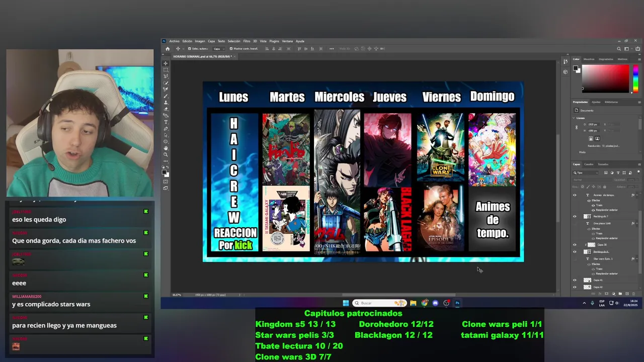Click the Share icon at top right

[637, 49]
